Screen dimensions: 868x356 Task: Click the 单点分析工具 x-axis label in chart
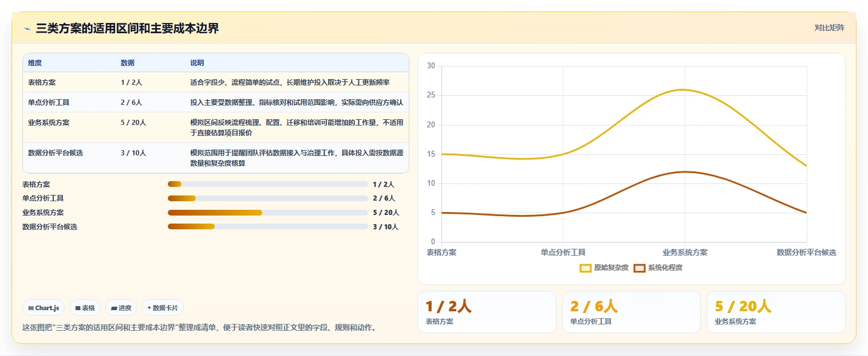[x=563, y=253]
